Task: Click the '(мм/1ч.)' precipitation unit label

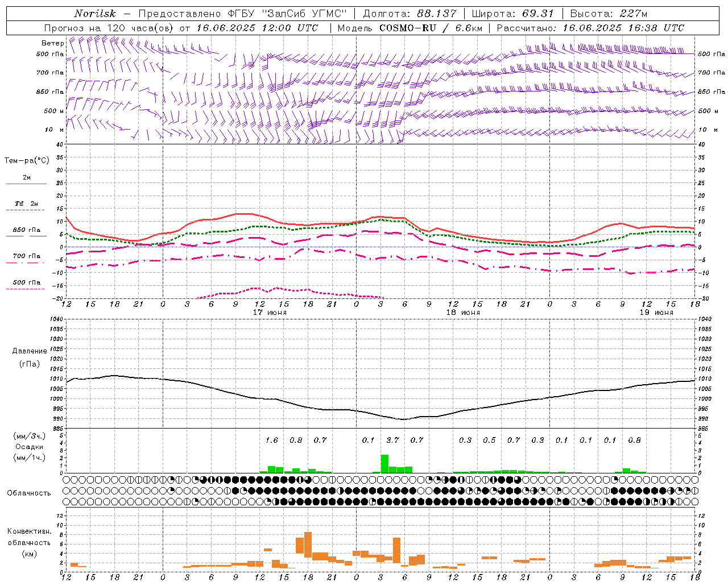Action: click(30, 458)
